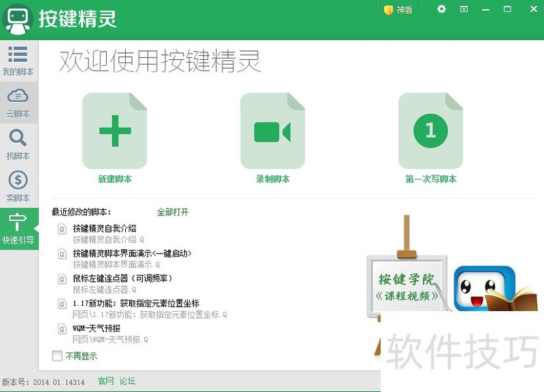544x392 pixels.
Task: Open recent script 按键精灵脚本界面演示<一键启动>
Action: (132, 253)
